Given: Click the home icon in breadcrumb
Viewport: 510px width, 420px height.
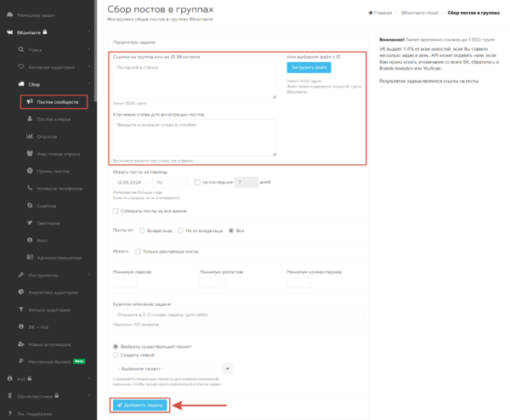Looking at the screenshot, I should (x=371, y=13).
